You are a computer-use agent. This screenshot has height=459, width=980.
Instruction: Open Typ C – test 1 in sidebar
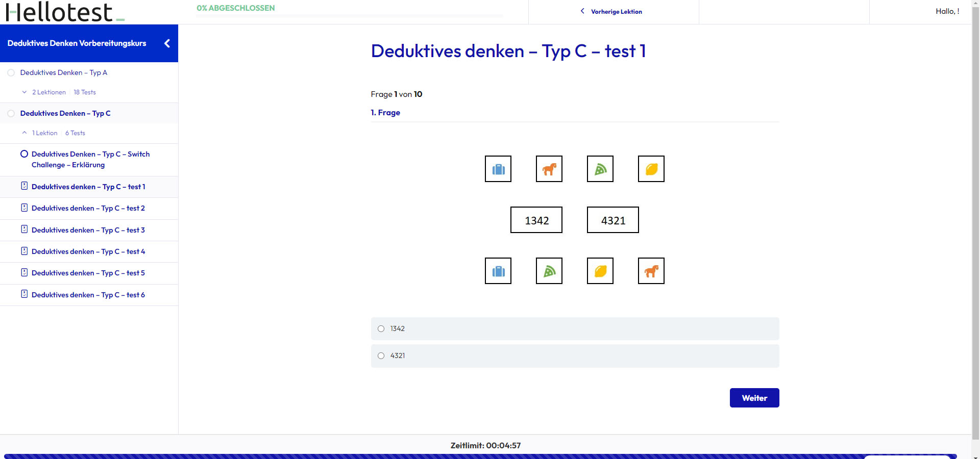point(88,187)
